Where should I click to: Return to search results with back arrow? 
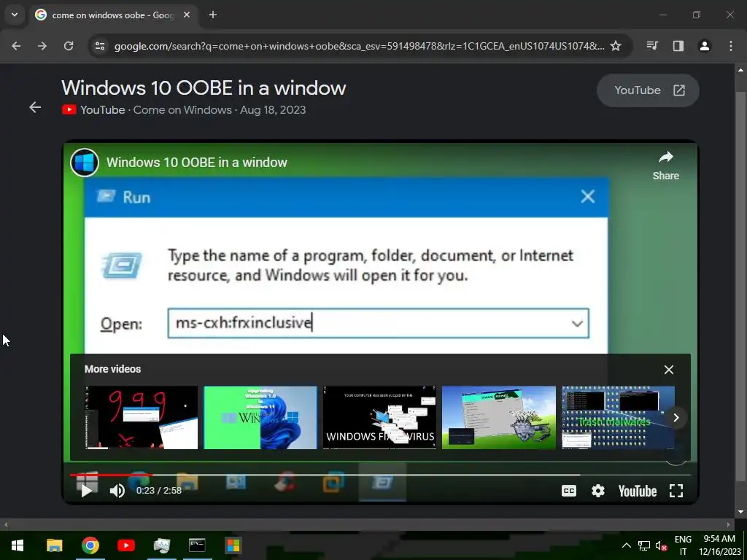(x=35, y=107)
